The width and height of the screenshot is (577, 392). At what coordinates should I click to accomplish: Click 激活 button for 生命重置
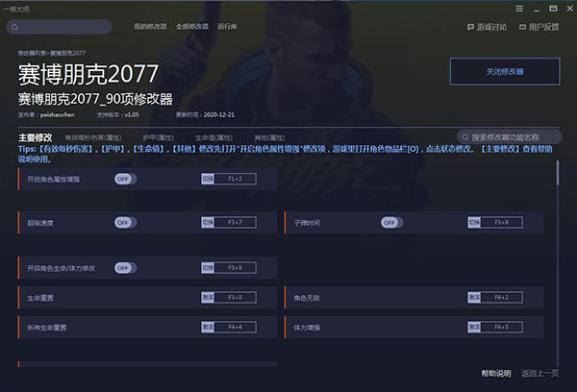(207, 298)
